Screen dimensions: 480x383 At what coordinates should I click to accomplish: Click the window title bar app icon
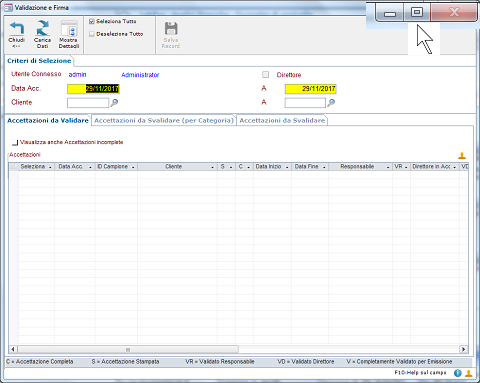tap(8, 8)
